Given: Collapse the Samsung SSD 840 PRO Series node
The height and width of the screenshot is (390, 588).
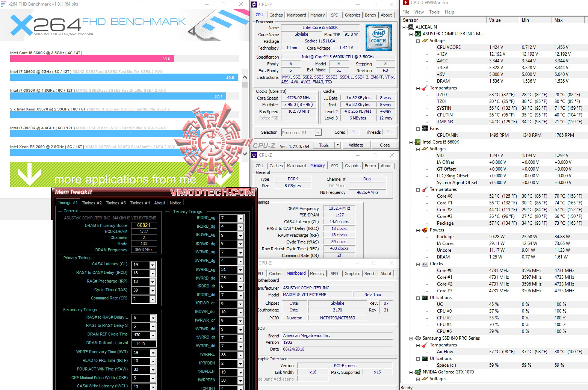Looking at the screenshot, I should (x=411, y=339).
